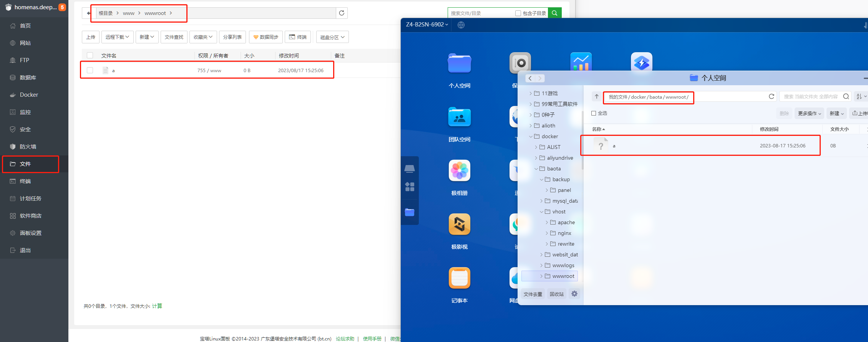Toggle the select-all checkbox in Baota file list
Screen dimensions: 868x342
90,55
